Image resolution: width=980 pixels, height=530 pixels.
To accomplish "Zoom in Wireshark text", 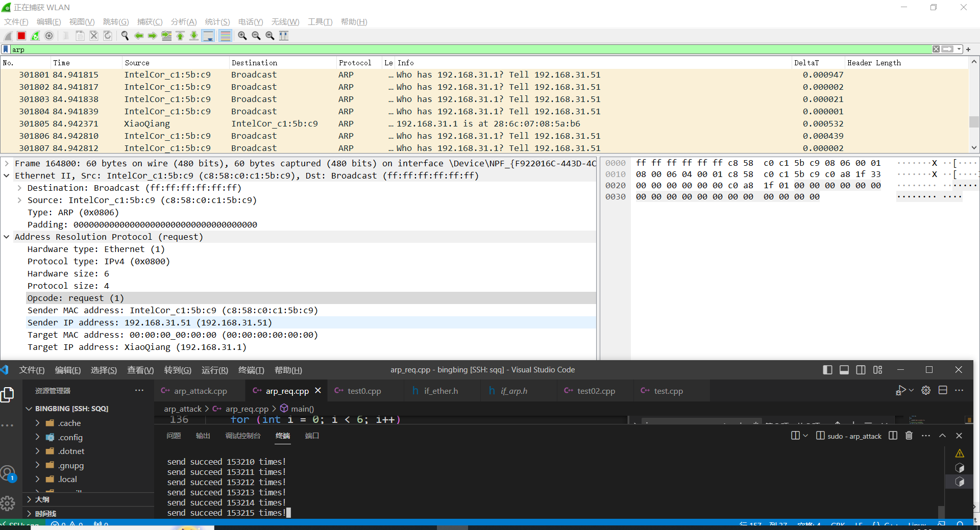I will click(242, 36).
